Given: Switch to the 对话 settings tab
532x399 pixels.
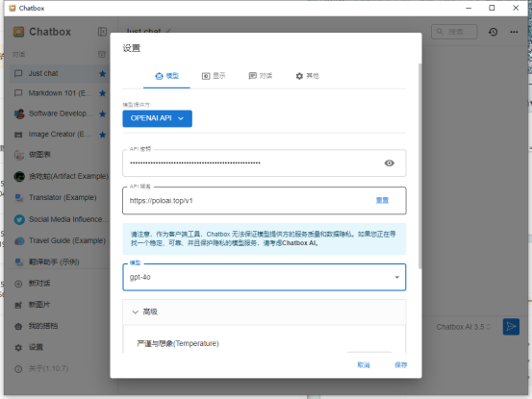Looking at the screenshot, I should coord(261,76).
